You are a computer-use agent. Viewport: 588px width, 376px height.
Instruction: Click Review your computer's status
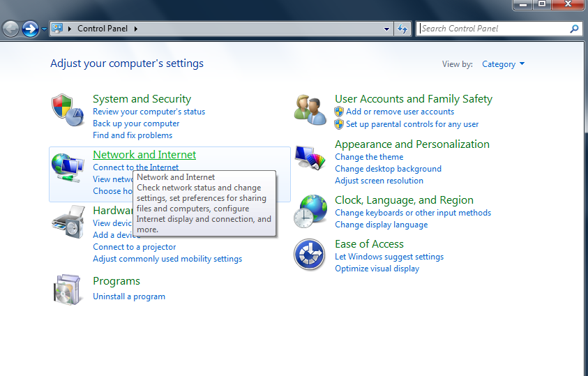pos(149,112)
